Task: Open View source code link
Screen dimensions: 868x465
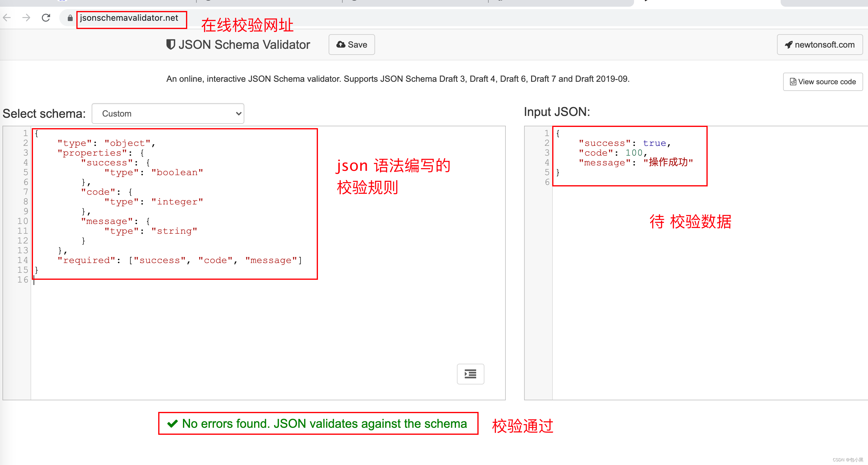Action: 822,82
